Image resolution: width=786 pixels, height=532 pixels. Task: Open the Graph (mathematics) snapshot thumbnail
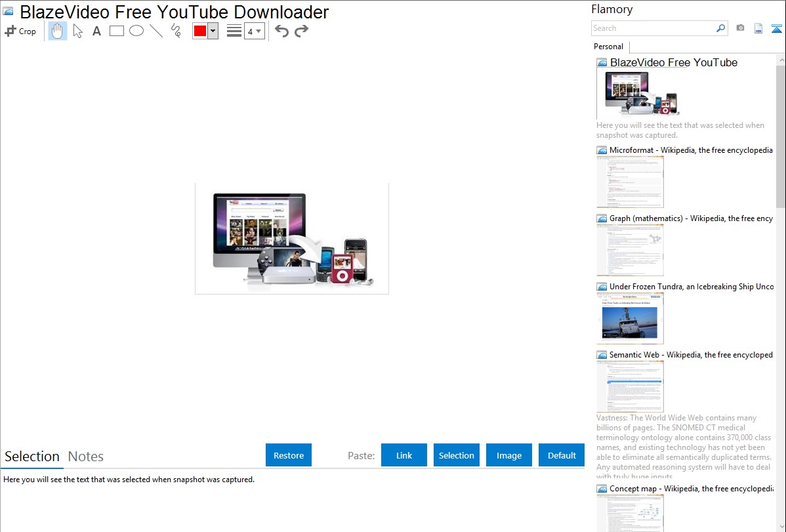coord(630,250)
